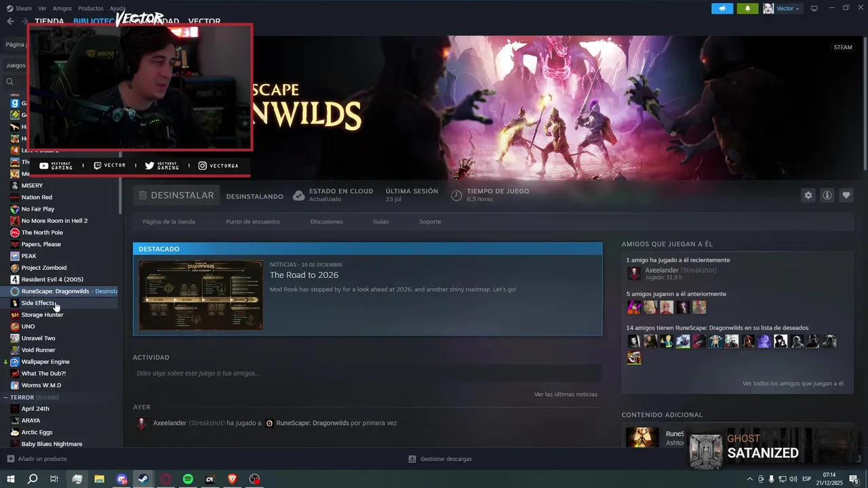Select UNO game icon
The image size is (868, 488).
[15, 327]
